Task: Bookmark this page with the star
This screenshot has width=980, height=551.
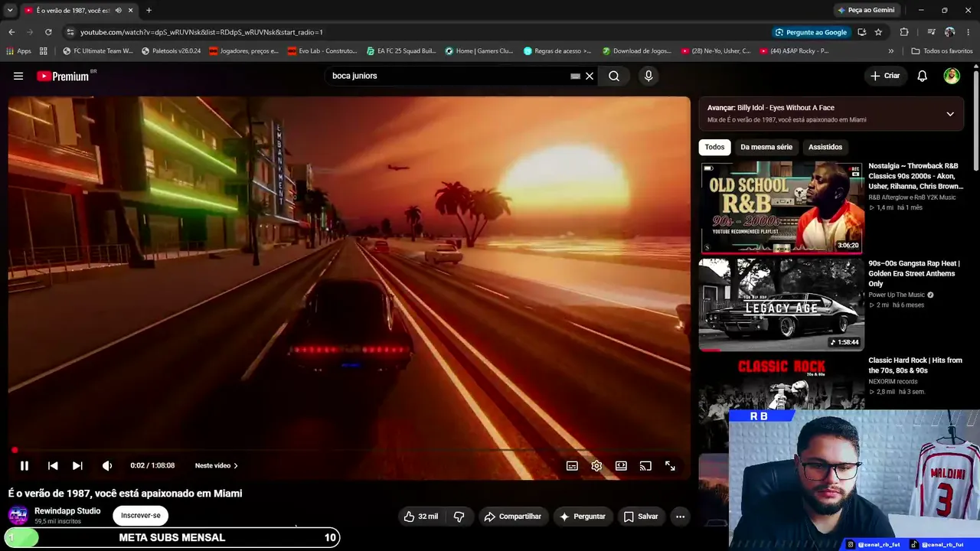Action: click(x=878, y=32)
